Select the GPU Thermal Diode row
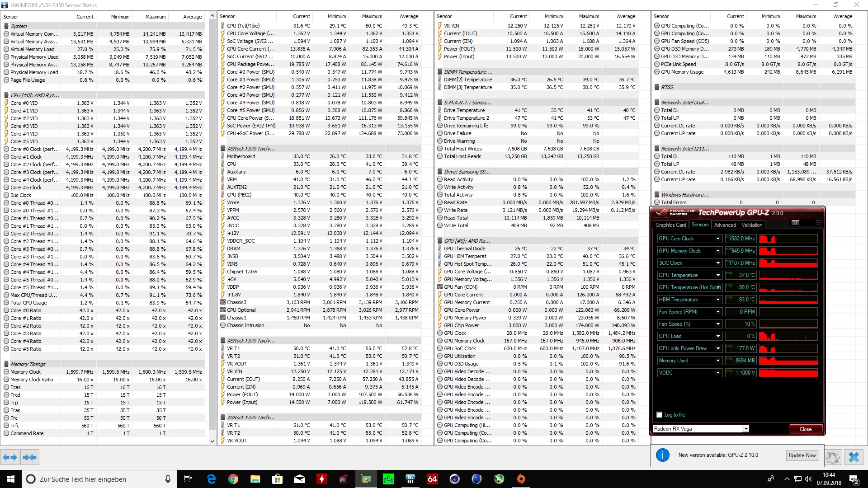This screenshot has height=488, width=868. coord(537,249)
